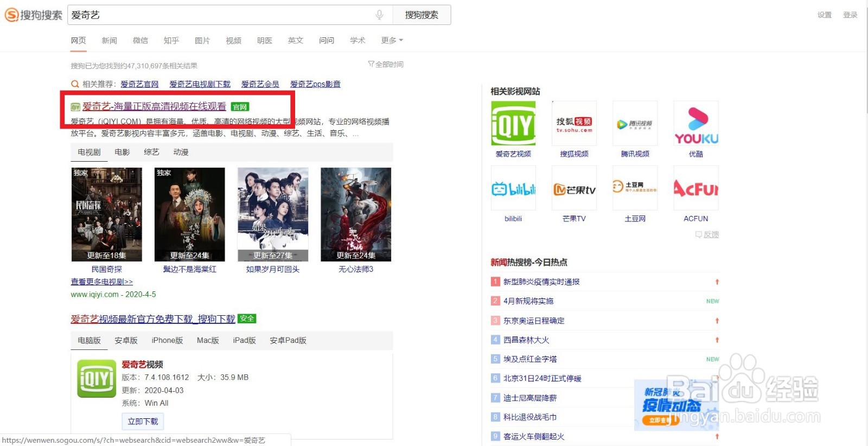Open 设置 at top right
The image size is (868, 446).
[825, 15]
